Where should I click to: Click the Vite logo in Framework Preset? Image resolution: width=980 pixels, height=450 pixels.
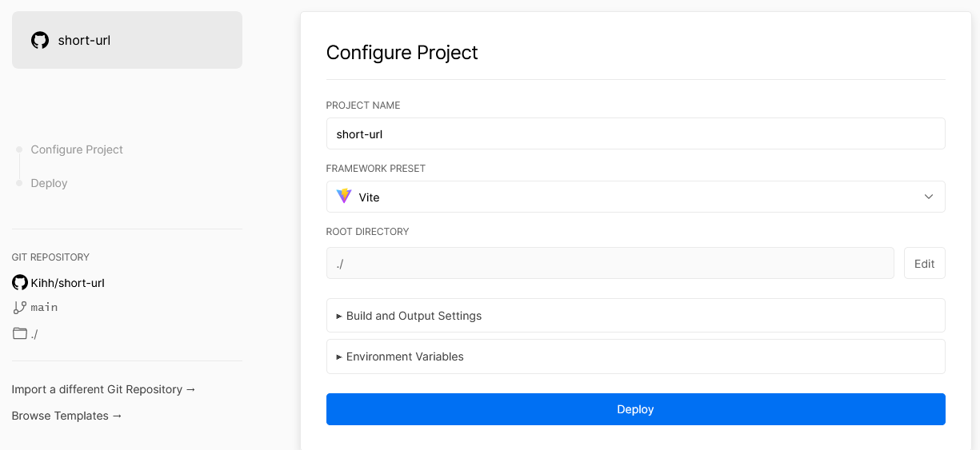click(x=344, y=197)
